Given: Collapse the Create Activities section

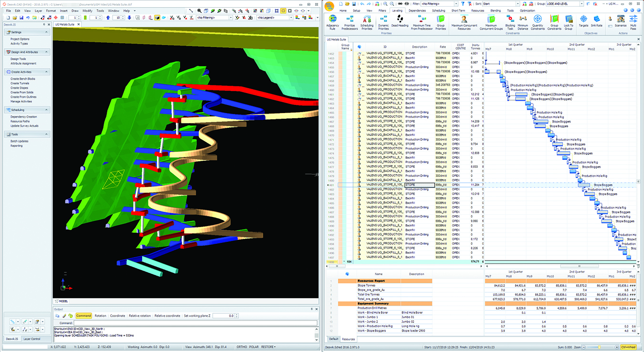Looking at the screenshot, I should coord(47,72).
